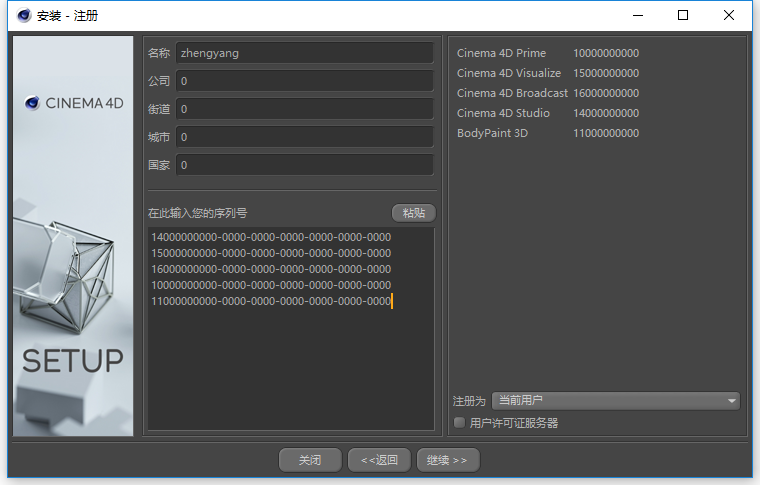This screenshot has width=760, height=485.
Task: Click the Studio serial number 14000000000
Action: [x=606, y=113]
